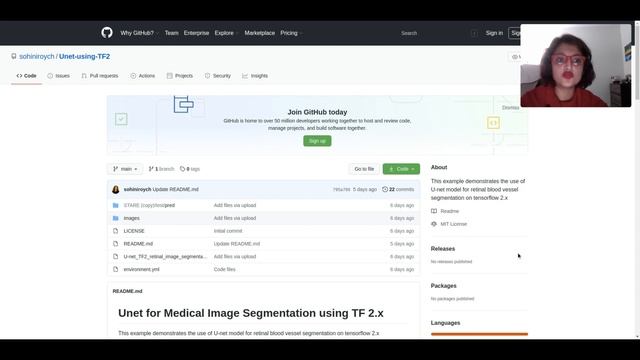The height and width of the screenshot is (360, 640).
Task: Click the folder icon beside STARE pred
Action: pyautogui.click(x=116, y=205)
